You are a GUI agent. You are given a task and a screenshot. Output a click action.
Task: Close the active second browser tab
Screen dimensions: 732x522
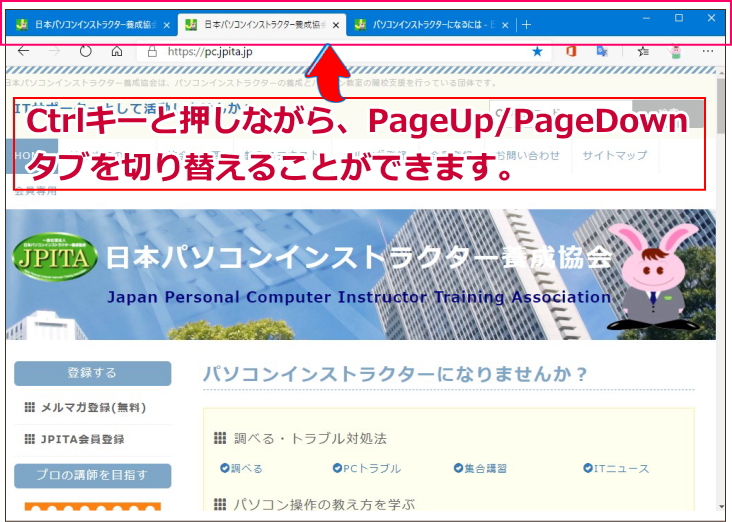[x=335, y=25]
